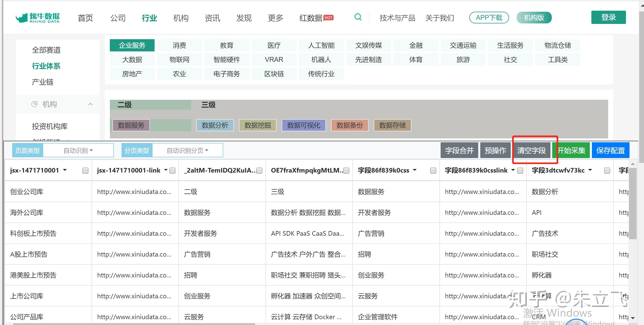Open 关于我们 link
The image size is (644, 325).
pos(440,18)
